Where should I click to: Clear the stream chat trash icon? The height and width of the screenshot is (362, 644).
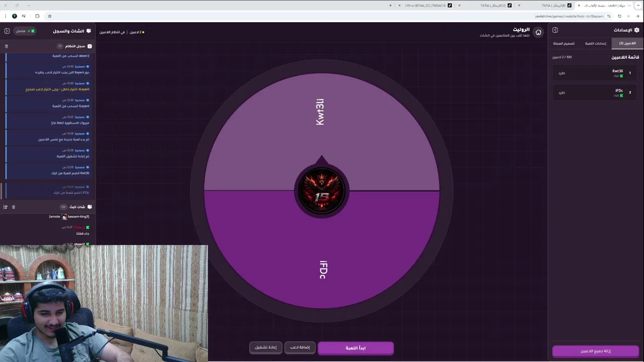[14, 207]
